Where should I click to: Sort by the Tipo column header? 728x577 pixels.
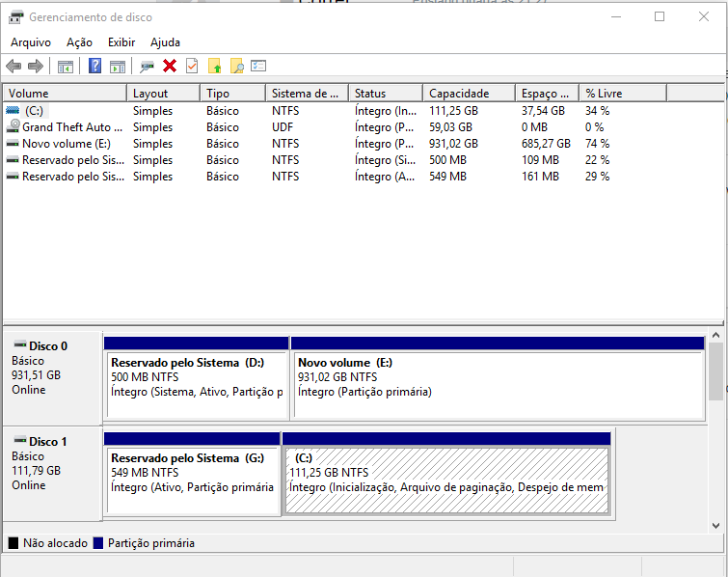pyautogui.click(x=233, y=94)
